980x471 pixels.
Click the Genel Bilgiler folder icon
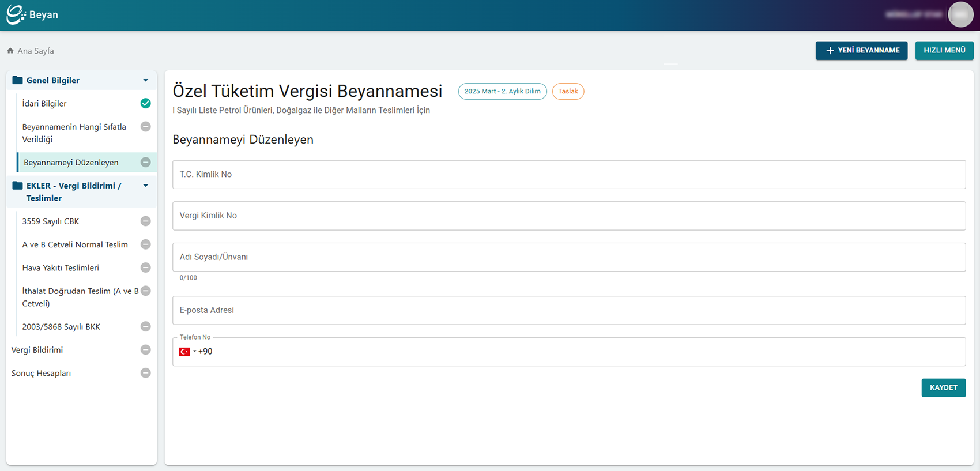17,80
